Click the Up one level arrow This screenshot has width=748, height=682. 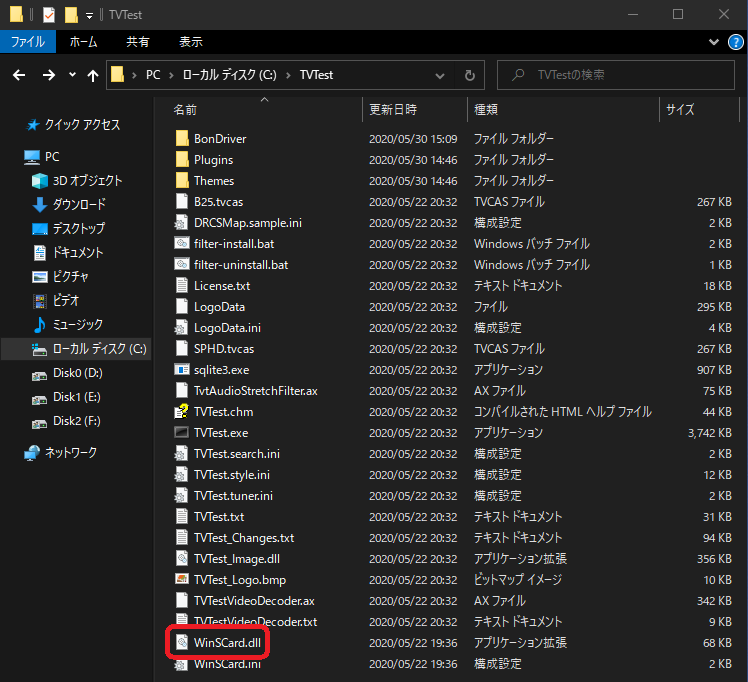coord(93,75)
